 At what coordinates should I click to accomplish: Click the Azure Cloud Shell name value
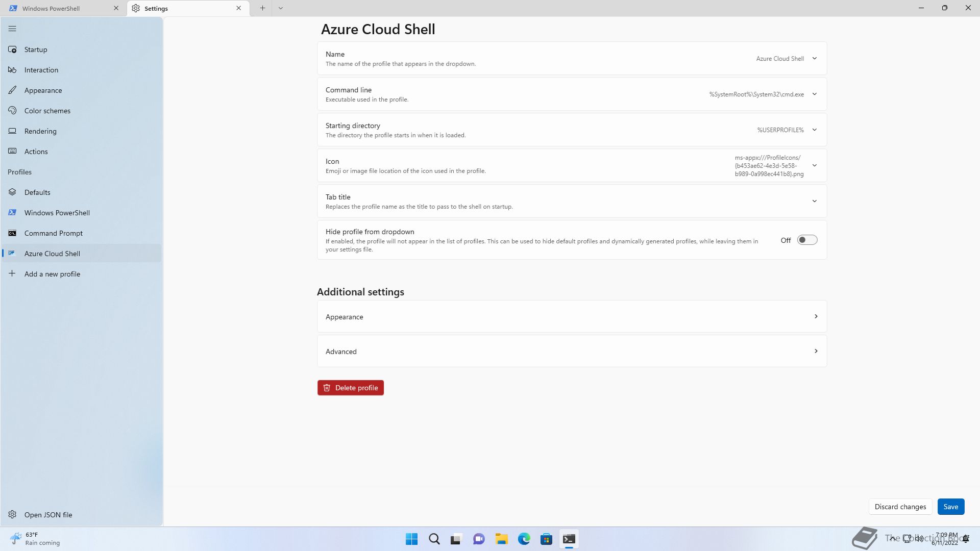(780, 59)
